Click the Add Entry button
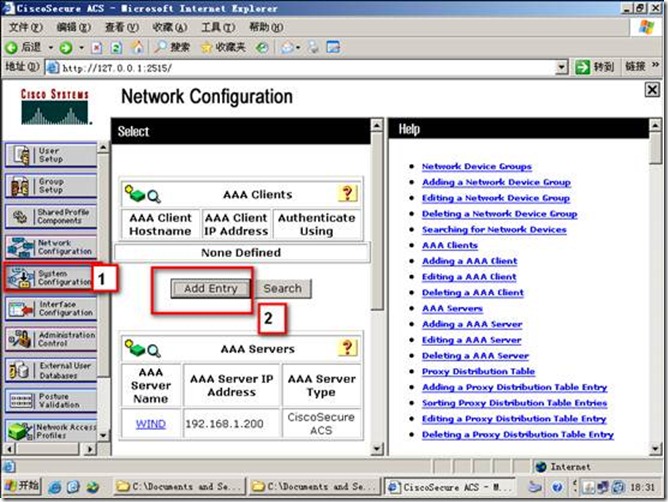 tap(210, 289)
